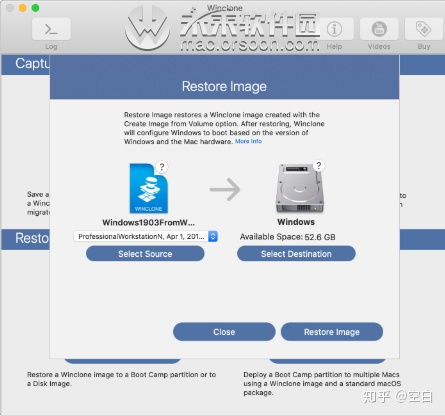Viewport: 445px width, 416px height.
Task: Click the Available Space 52.6 GB text
Action: pyautogui.click(x=288, y=237)
